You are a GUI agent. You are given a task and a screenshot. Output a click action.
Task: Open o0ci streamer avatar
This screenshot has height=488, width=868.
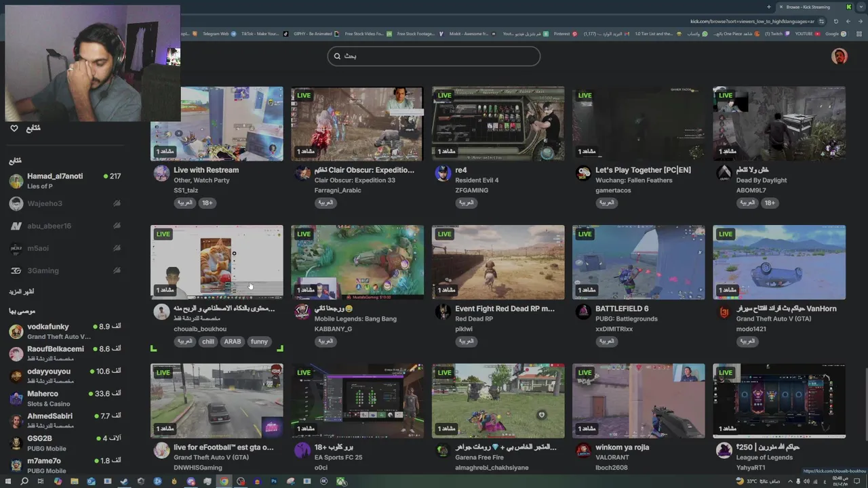click(302, 451)
